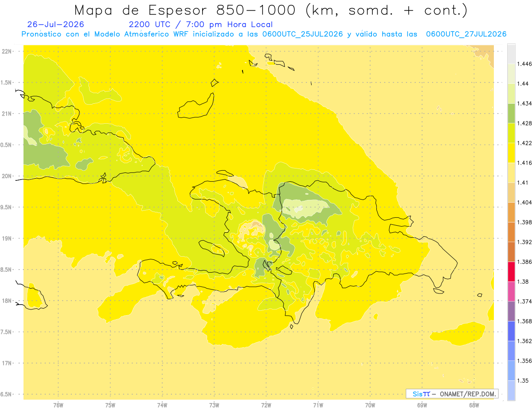The height and width of the screenshot is (411, 532).
Task: Click the colorbar value label '1.404'
Action: click(x=524, y=202)
